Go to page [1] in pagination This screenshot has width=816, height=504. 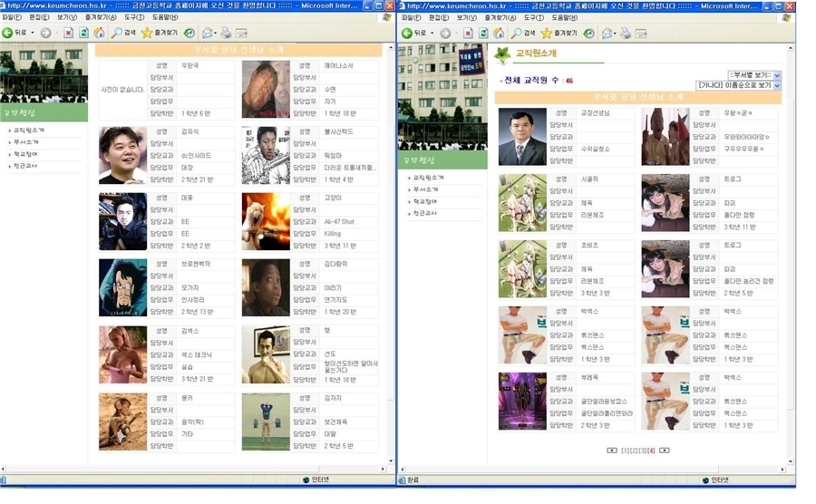tap(625, 450)
